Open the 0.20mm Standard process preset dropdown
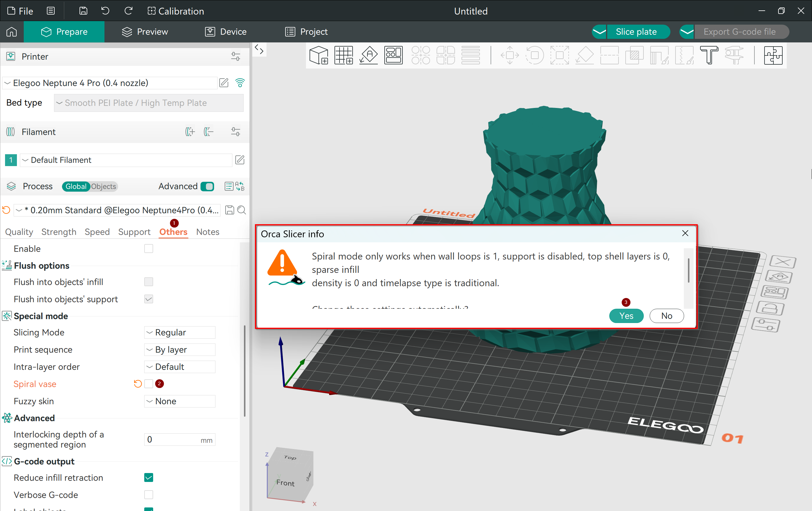Viewport: 812px width, 511px height. [117, 210]
